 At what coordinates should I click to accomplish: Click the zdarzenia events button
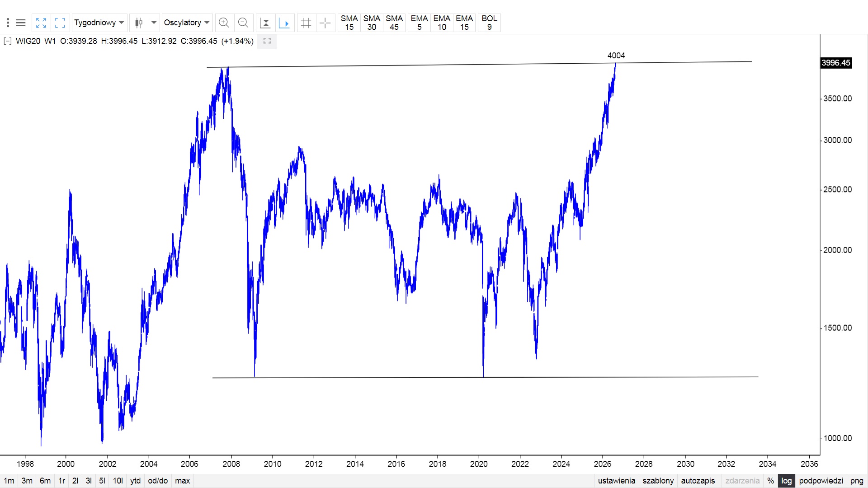pos(742,481)
